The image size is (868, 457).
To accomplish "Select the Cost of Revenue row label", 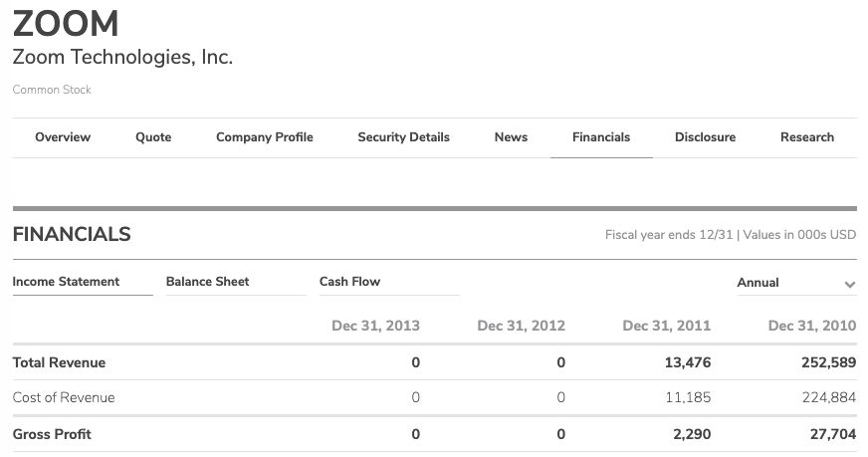I will point(64,397).
